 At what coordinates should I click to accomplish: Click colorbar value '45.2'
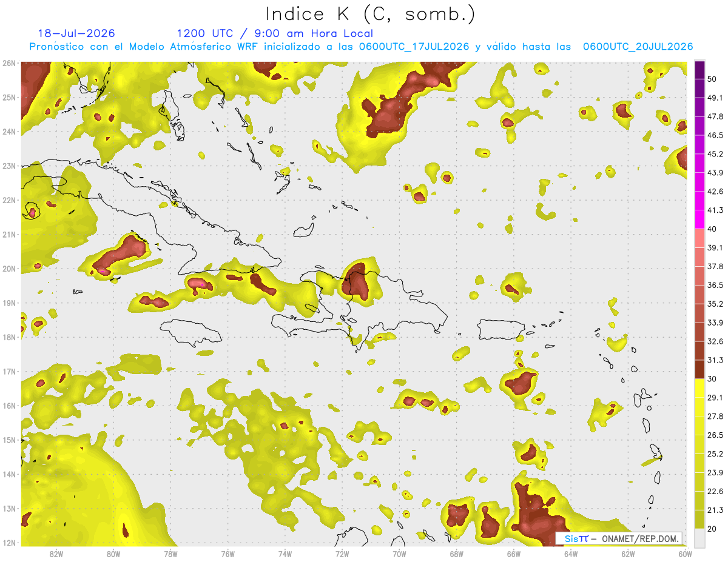(716, 154)
